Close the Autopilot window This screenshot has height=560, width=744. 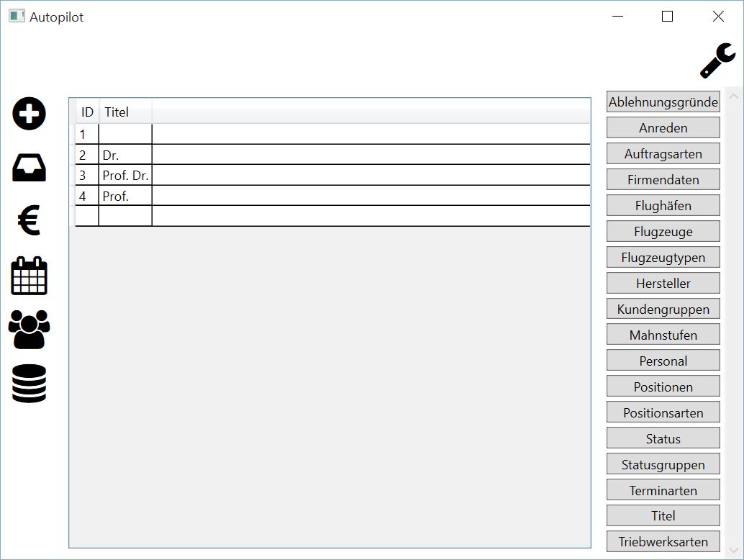718,16
